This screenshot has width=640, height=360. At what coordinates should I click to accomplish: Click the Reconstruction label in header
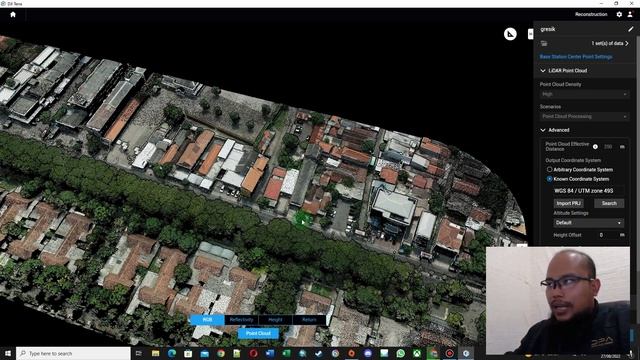coord(591,14)
